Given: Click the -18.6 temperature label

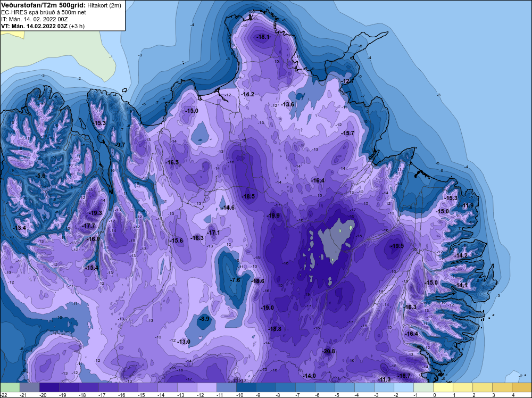Looking at the screenshot, I should [258, 281].
